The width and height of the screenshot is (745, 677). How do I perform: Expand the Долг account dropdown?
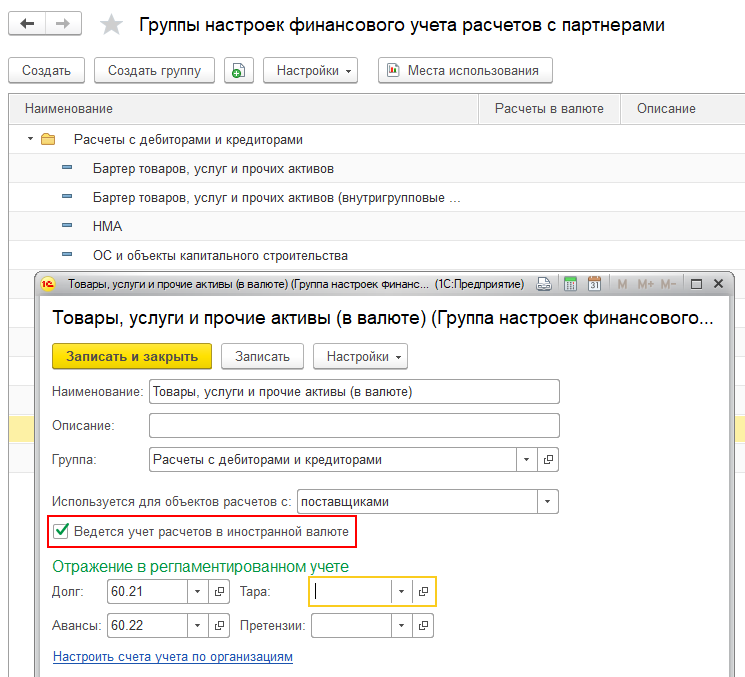[x=198, y=591]
